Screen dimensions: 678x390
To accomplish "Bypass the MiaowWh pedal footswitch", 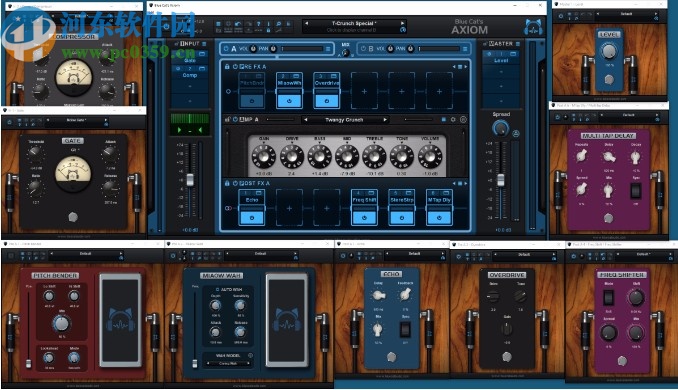I will [289, 101].
